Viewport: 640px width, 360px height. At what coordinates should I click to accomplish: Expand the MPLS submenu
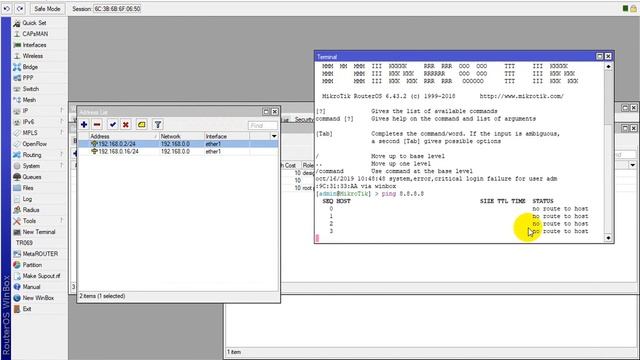(x=30, y=133)
